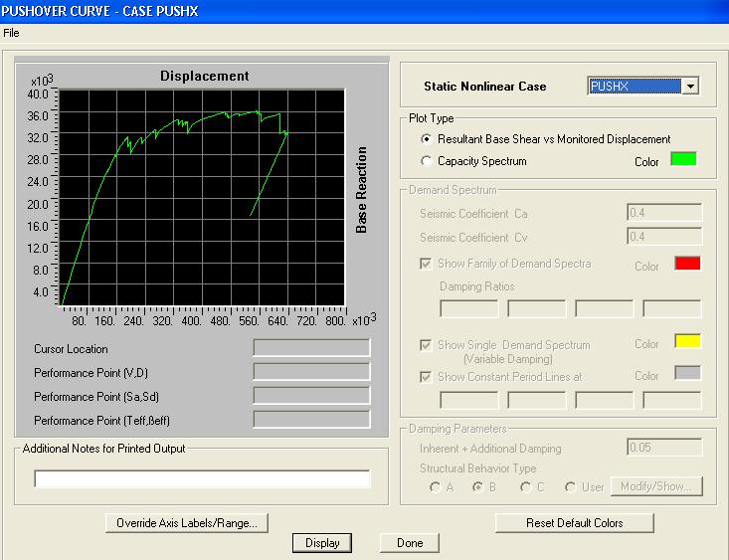
Task: Click the Performance Point (V,D) value box
Action: (x=311, y=372)
